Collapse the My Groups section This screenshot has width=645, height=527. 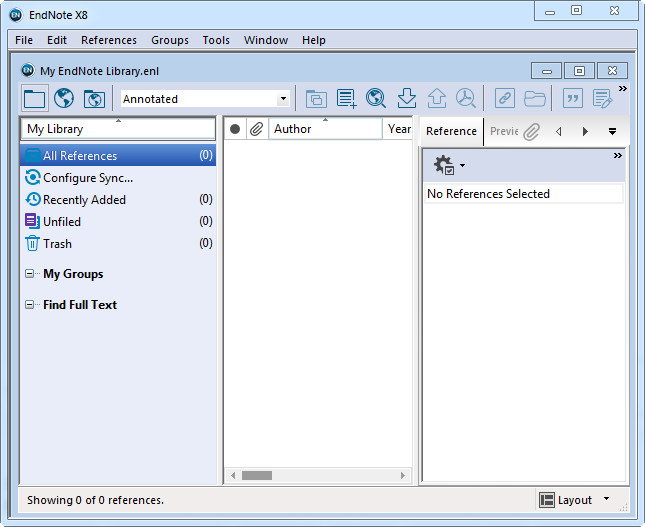[29, 274]
